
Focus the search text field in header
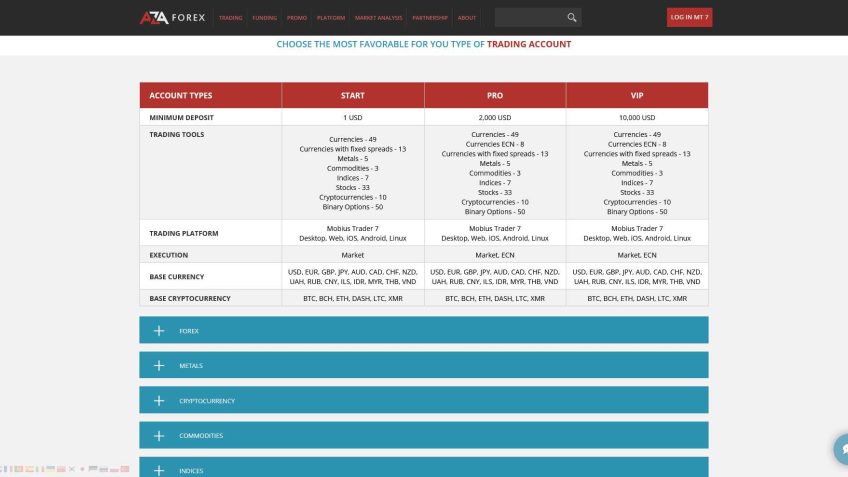point(527,17)
